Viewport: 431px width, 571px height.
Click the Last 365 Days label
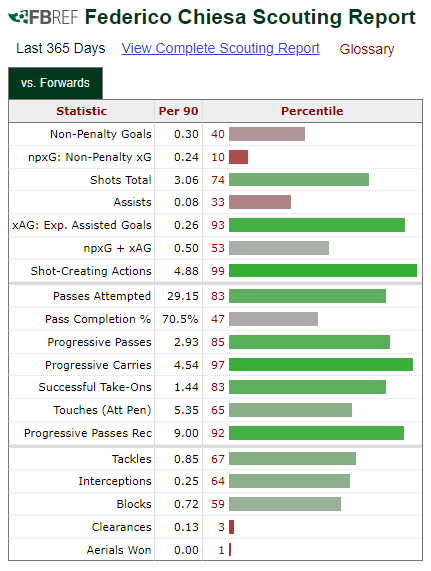[60, 48]
